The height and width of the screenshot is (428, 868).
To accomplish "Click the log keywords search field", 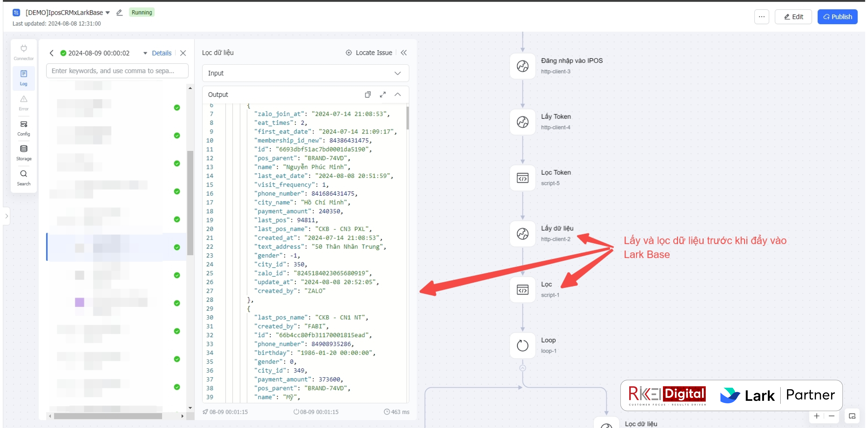I will point(117,71).
